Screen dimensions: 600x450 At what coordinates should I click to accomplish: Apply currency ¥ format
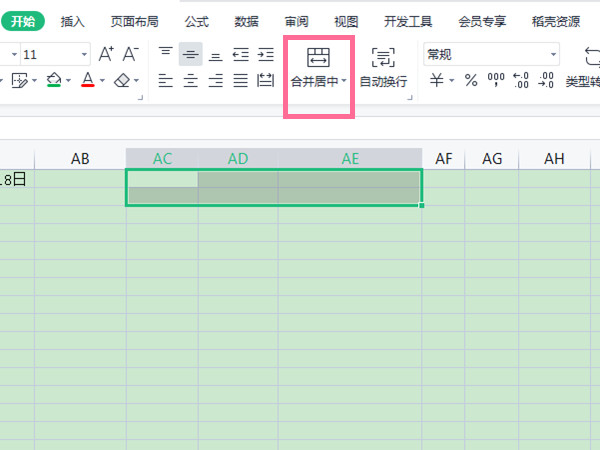click(x=437, y=80)
